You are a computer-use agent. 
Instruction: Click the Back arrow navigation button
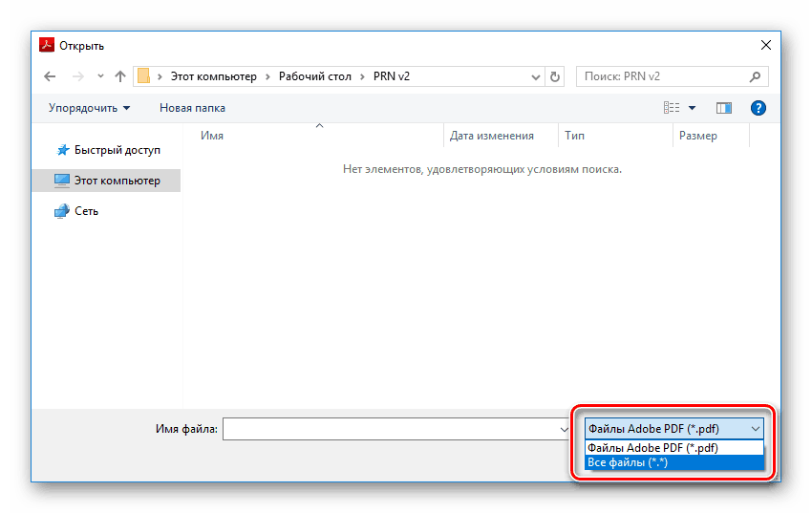click(x=50, y=76)
